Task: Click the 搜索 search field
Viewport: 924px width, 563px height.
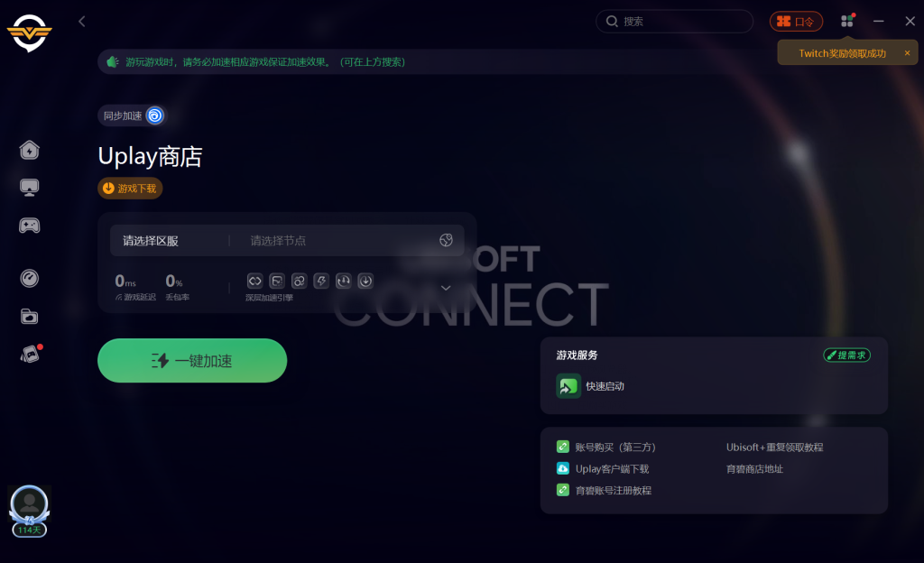Action: [675, 21]
